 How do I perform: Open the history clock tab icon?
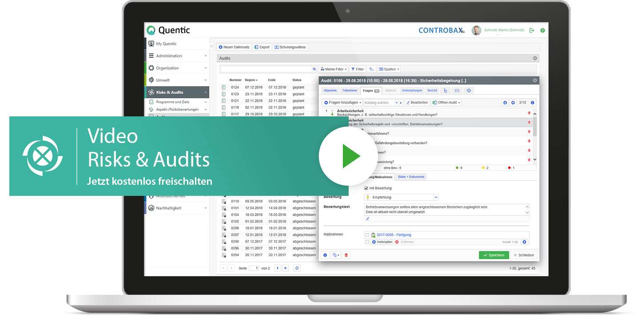(469, 91)
